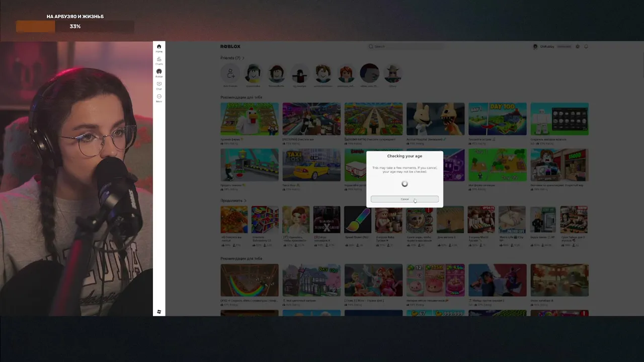Screen dimensions: 644x362
Task: Open the Avatar editor from sidebar
Action: [159, 73]
